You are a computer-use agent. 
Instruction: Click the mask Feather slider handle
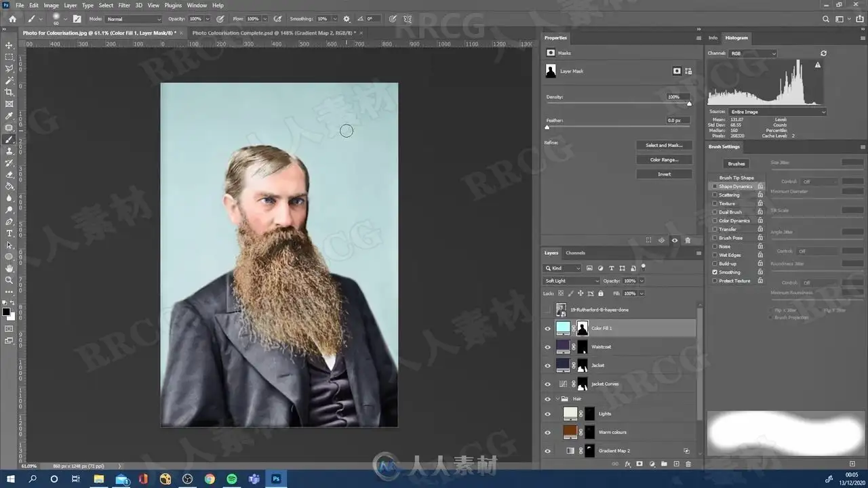click(x=547, y=127)
